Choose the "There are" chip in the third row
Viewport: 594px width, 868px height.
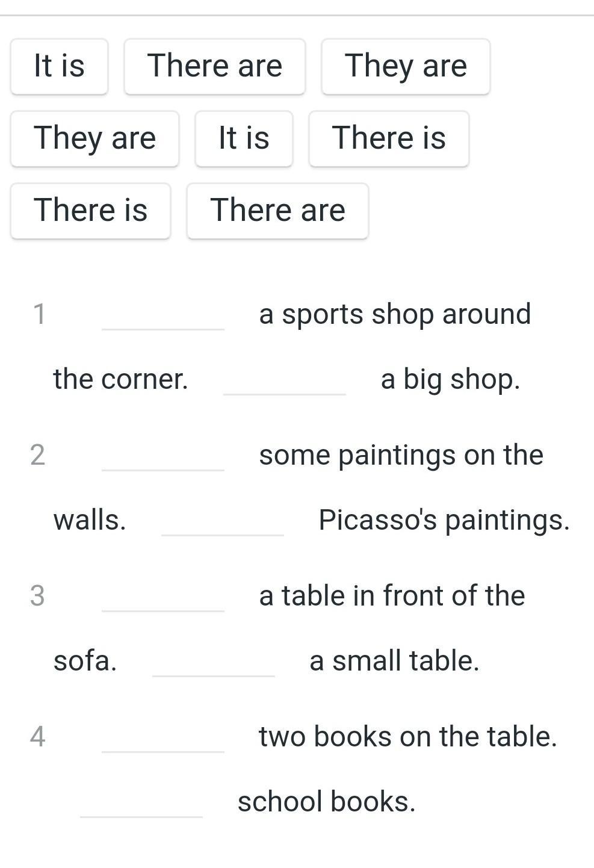coord(277,211)
